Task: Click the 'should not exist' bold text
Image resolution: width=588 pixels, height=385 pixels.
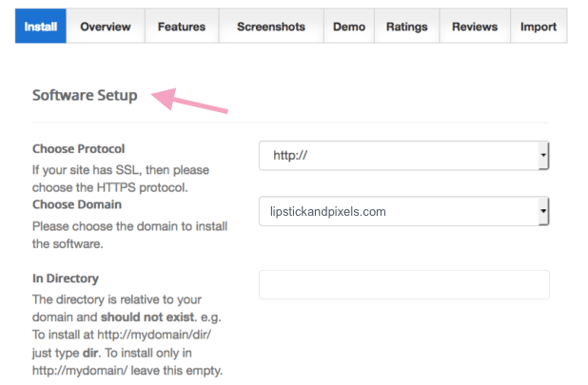Action: 148,318
